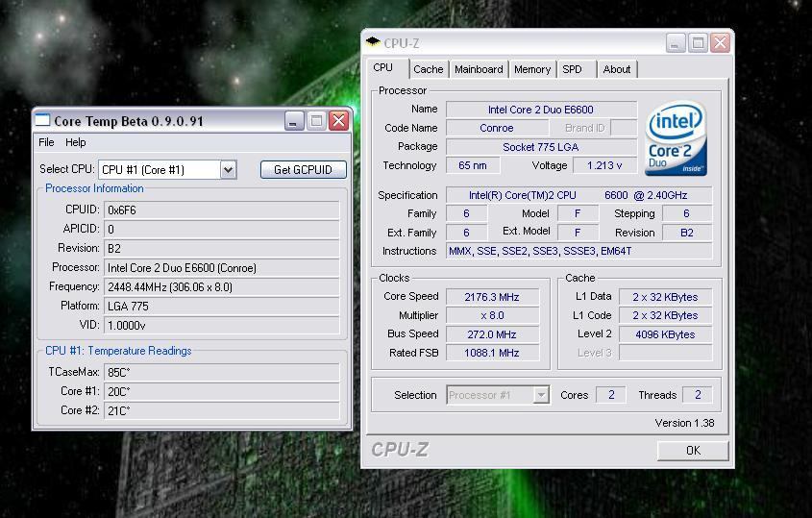Click the Core Temp Revision field B2
This screenshot has height=518, width=812.
click(222, 248)
